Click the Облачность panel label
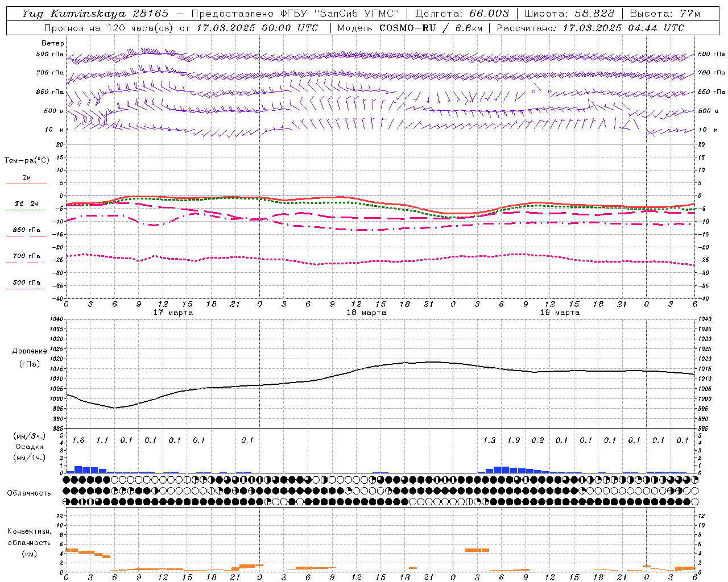This screenshot has width=728, height=582. click(29, 493)
